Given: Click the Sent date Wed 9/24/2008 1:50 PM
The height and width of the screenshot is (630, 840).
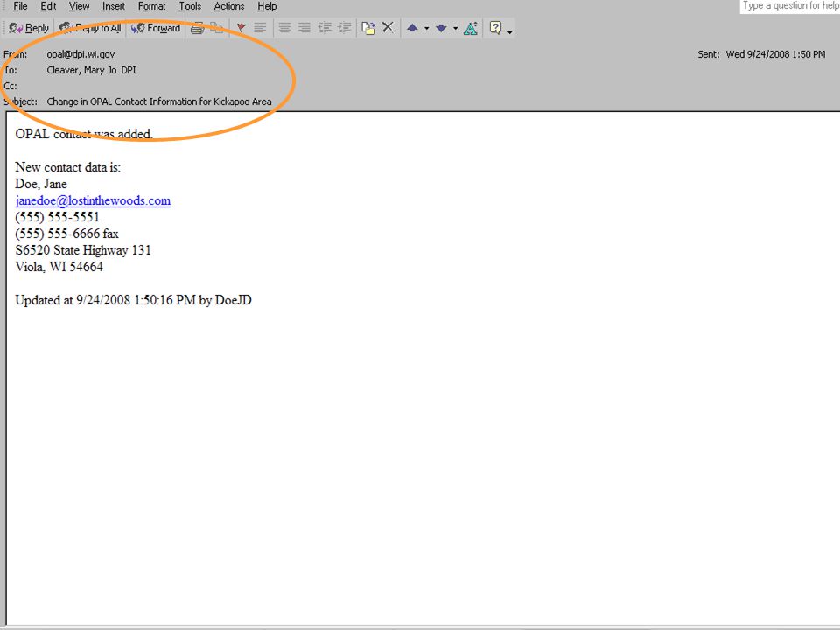Looking at the screenshot, I should (x=775, y=54).
